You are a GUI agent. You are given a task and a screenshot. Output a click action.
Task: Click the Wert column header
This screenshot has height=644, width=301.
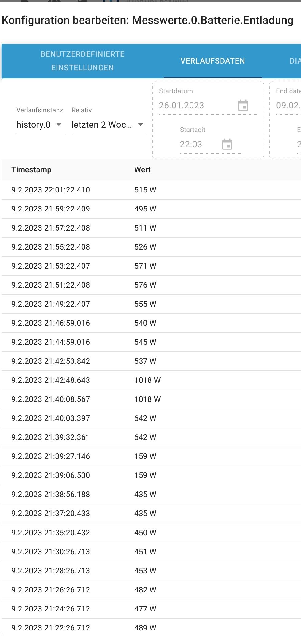tap(143, 170)
